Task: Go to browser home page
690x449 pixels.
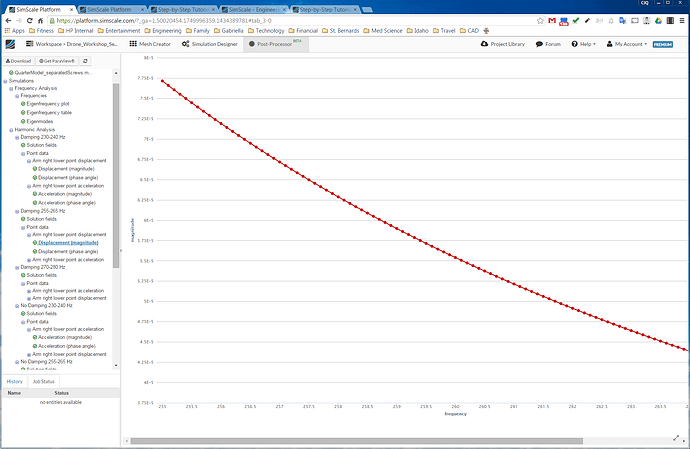Action: 40,21
